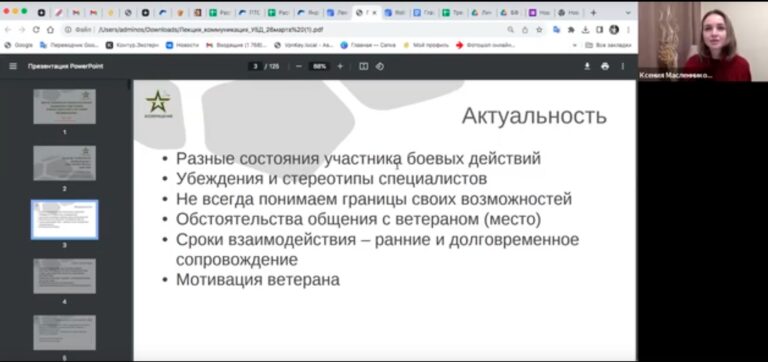Click the speaker's video thumbnail
The height and width of the screenshot is (362, 768).
[702, 41]
